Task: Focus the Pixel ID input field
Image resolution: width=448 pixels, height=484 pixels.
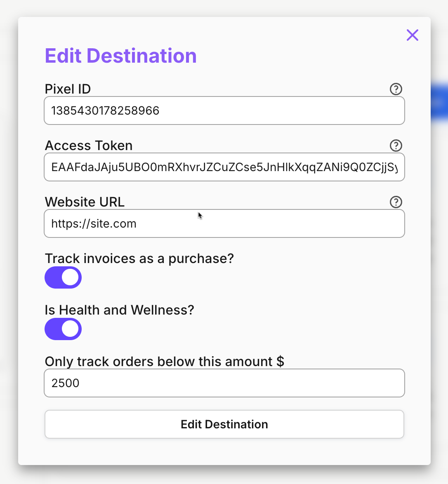Action: click(x=224, y=110)
